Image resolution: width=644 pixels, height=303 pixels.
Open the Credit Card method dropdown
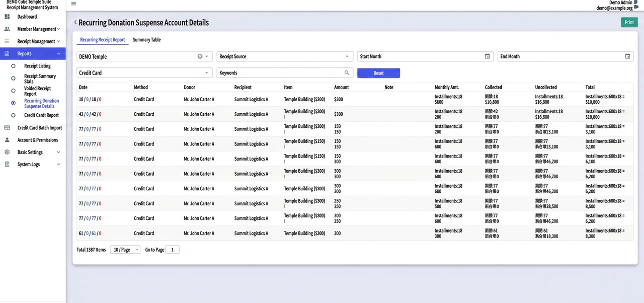click(144, 72)
